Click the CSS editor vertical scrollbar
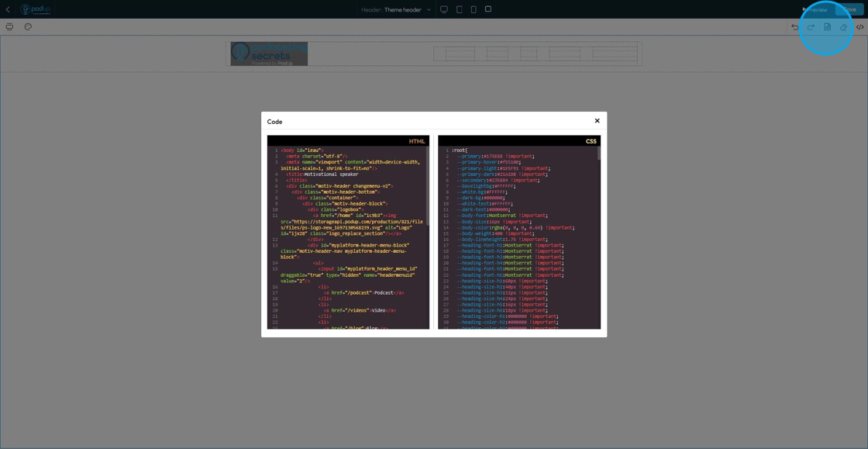This screenshot has width=868, height=449. (x=598, y=154)
